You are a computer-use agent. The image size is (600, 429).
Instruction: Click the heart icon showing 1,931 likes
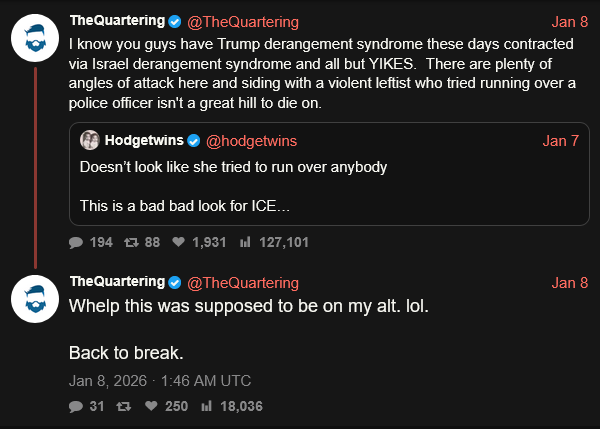pos(178,242)
